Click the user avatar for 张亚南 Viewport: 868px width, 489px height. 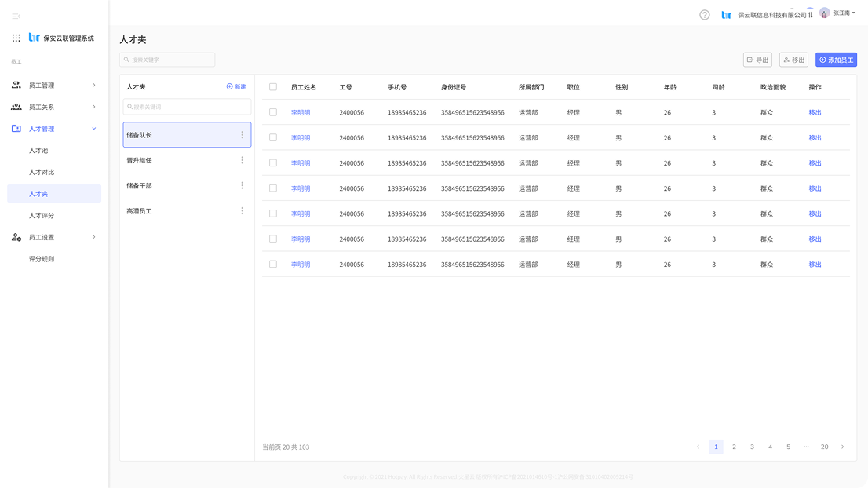[x=824, y=13]
